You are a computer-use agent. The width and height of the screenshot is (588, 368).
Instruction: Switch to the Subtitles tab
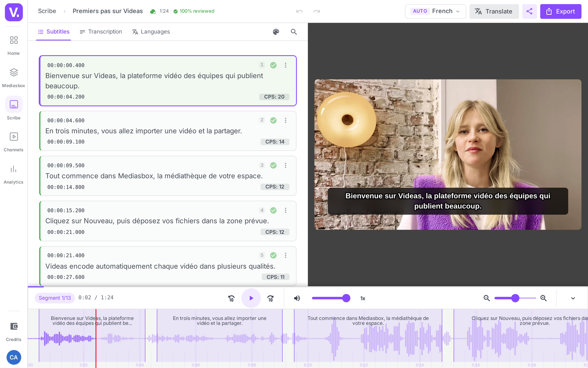54,32
